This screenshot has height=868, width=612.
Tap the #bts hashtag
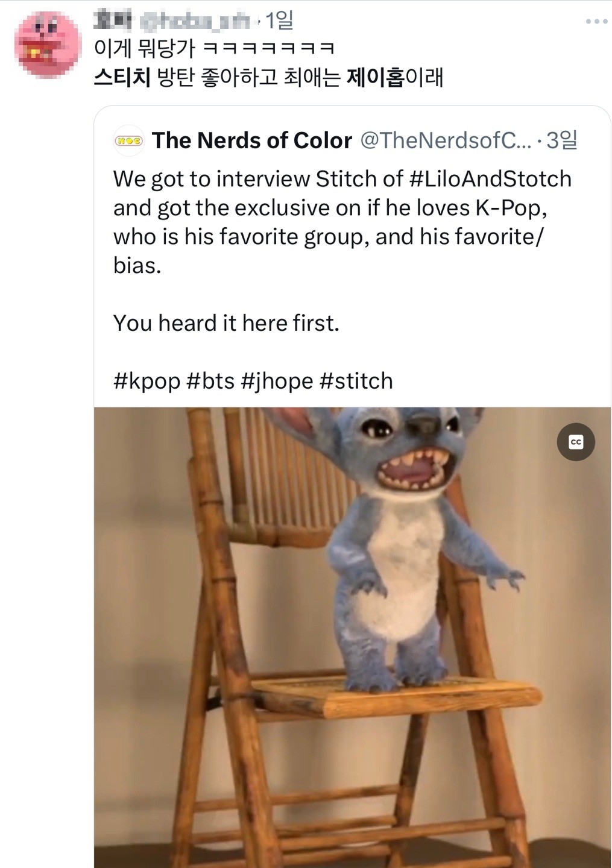pos(210,381)
